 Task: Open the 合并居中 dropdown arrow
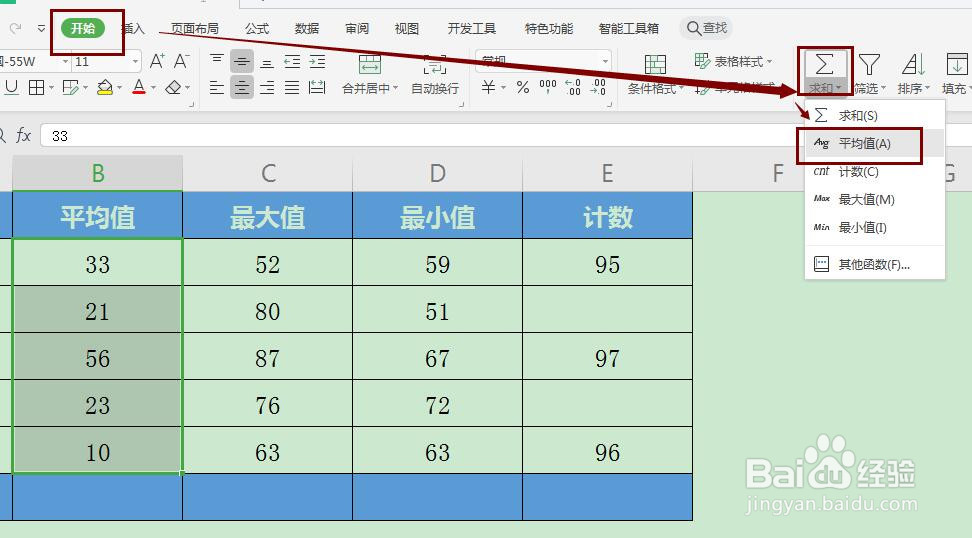click(x=395, y=88)
